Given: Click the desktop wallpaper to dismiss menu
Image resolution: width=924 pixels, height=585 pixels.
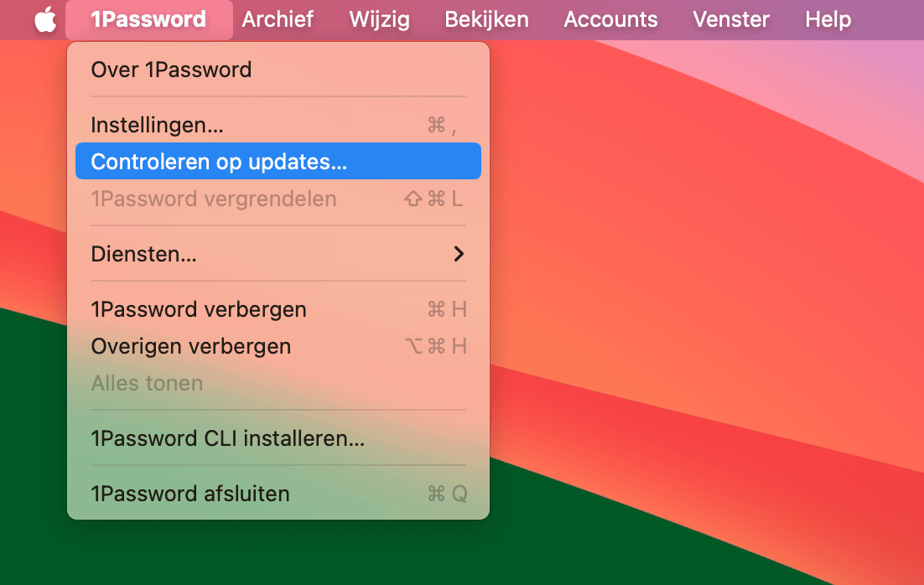Looking at the screenshot, I should pyautogui.click(x=707, y=294).
